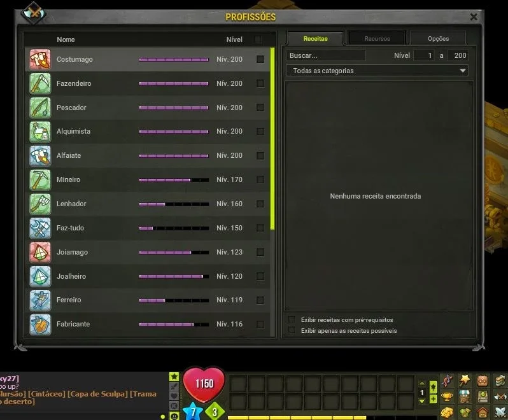Click the first empty shortcut slot
The height and width of the screenshot is (420, 508).
(x=238, y=384)
